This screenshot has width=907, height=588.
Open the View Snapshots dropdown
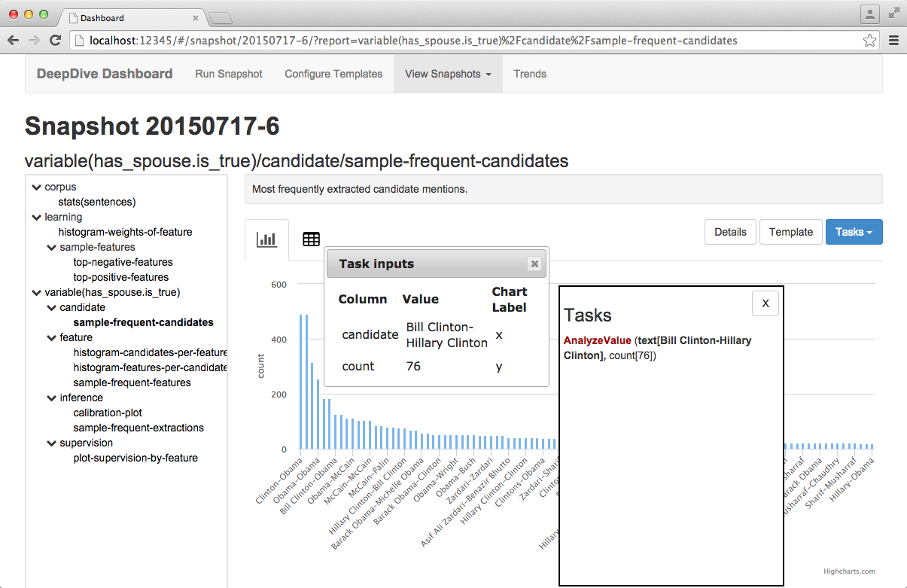(x=448, y=74)
